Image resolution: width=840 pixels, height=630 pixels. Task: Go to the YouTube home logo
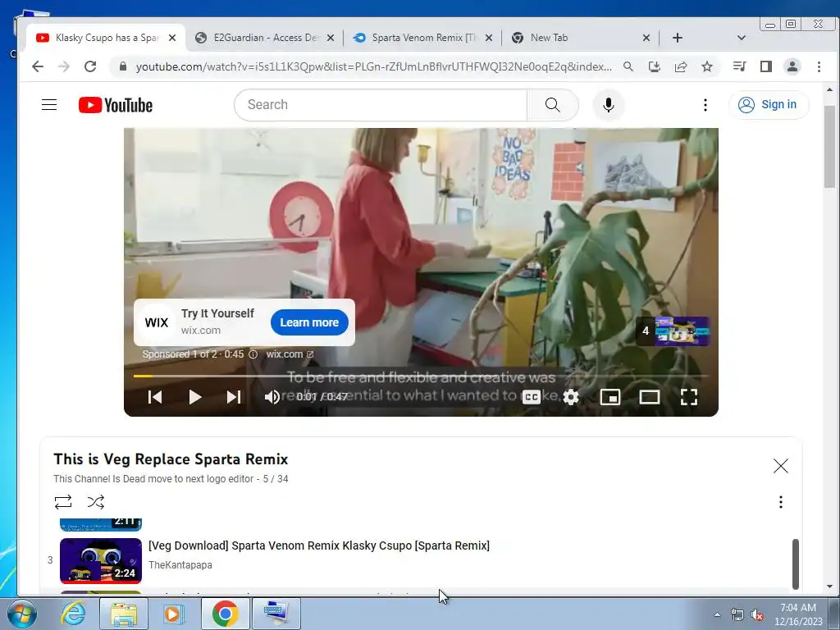[116, 105]
